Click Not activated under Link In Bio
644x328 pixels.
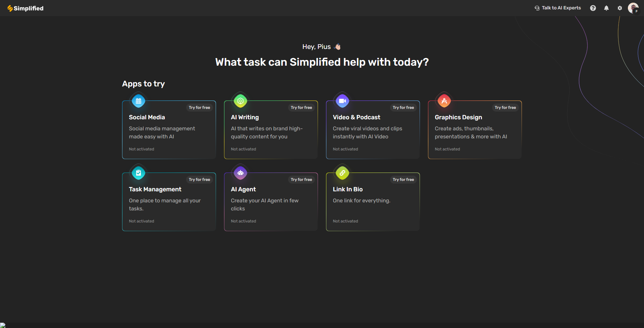pos(345,221)
